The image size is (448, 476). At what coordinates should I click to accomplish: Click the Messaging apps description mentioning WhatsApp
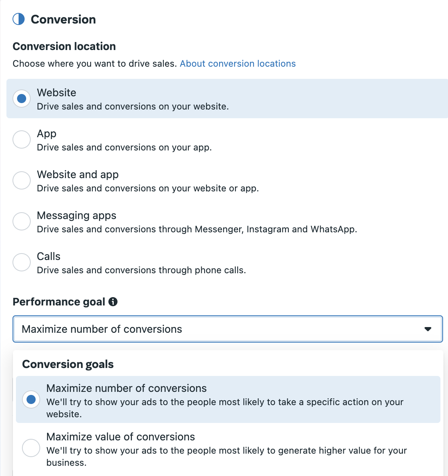coord(197,229)
